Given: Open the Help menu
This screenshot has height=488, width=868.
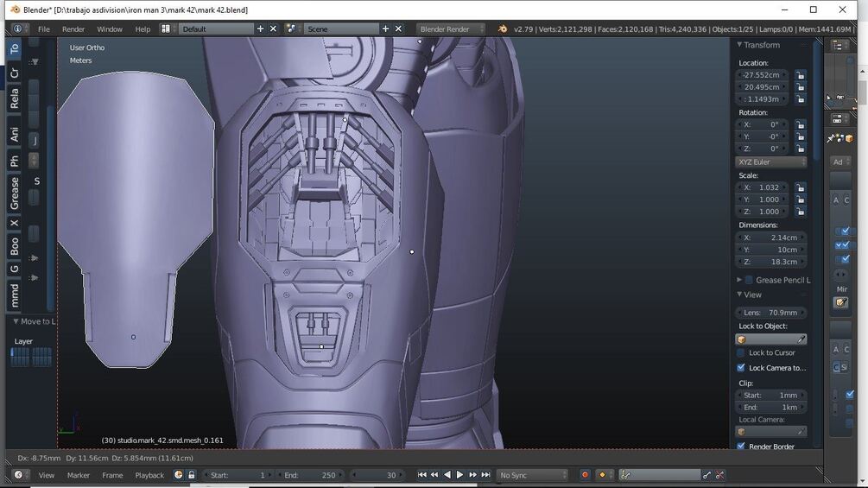Looking at the screenshot, I should (x=143, y=29).
